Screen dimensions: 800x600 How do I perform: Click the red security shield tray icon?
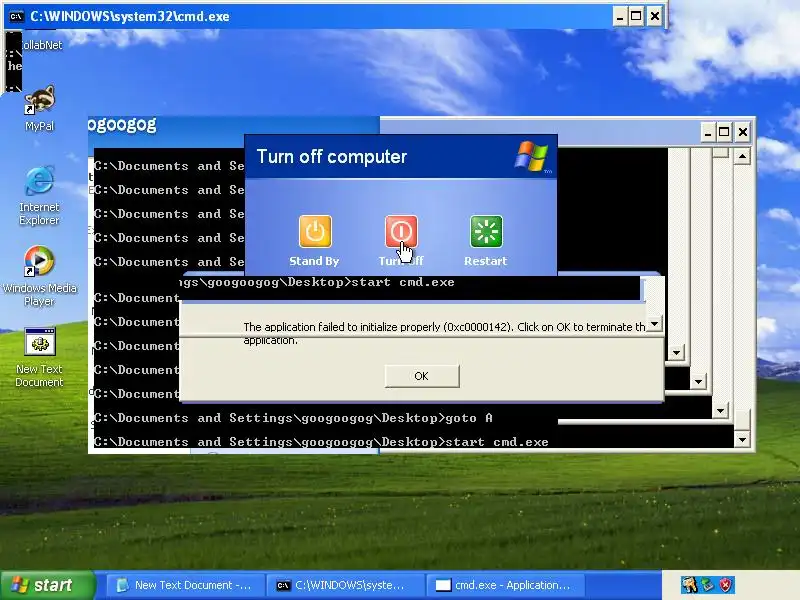[726, 585]
